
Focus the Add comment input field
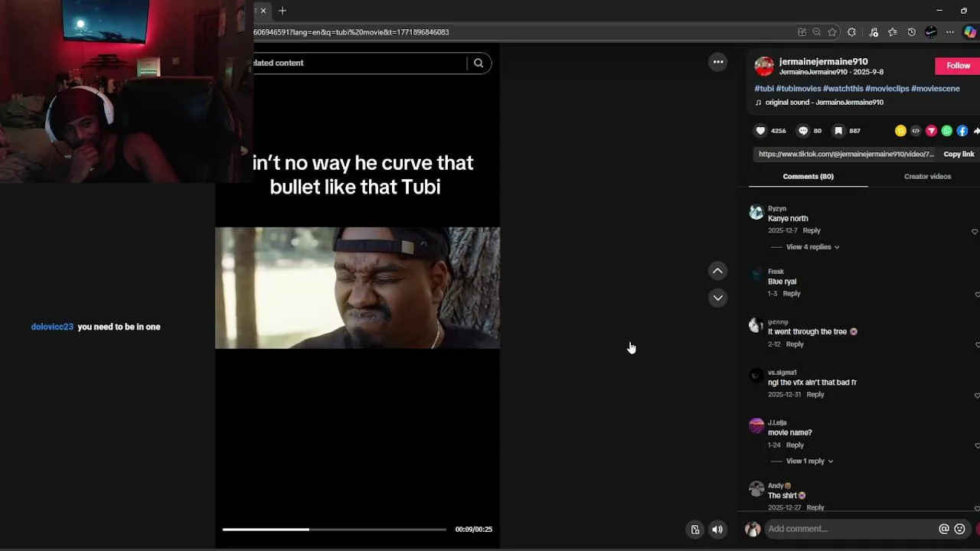click(x=850, y=529)
